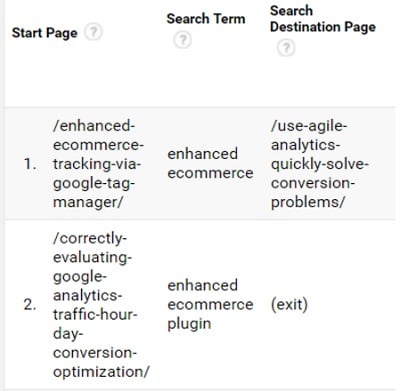
Task: Click the word 'plugin' in second search term
Action: tap(189, 324)
